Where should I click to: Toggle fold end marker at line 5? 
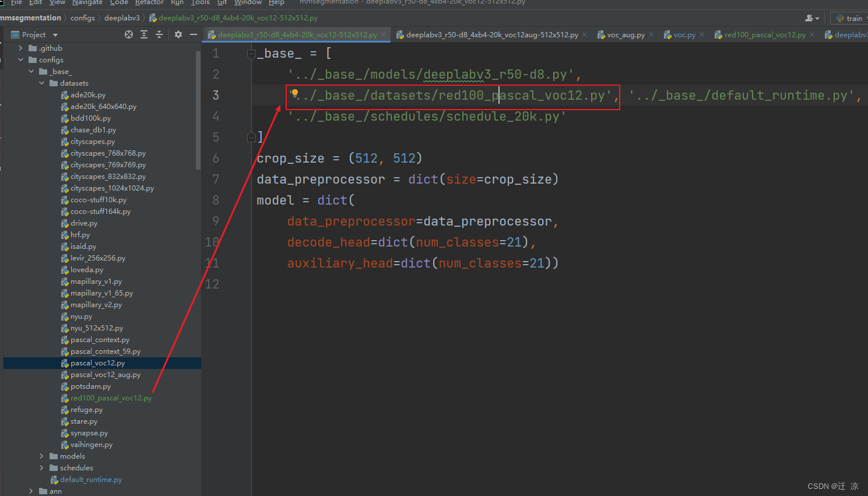251,138
